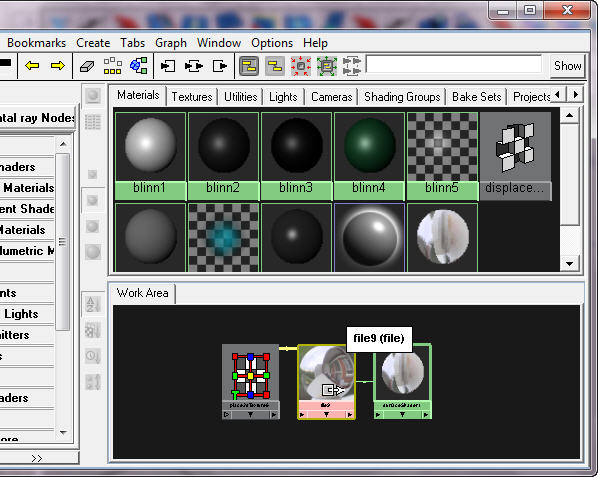Expand surfaceShader node's down-triangle menu

[x=402, y=414]
